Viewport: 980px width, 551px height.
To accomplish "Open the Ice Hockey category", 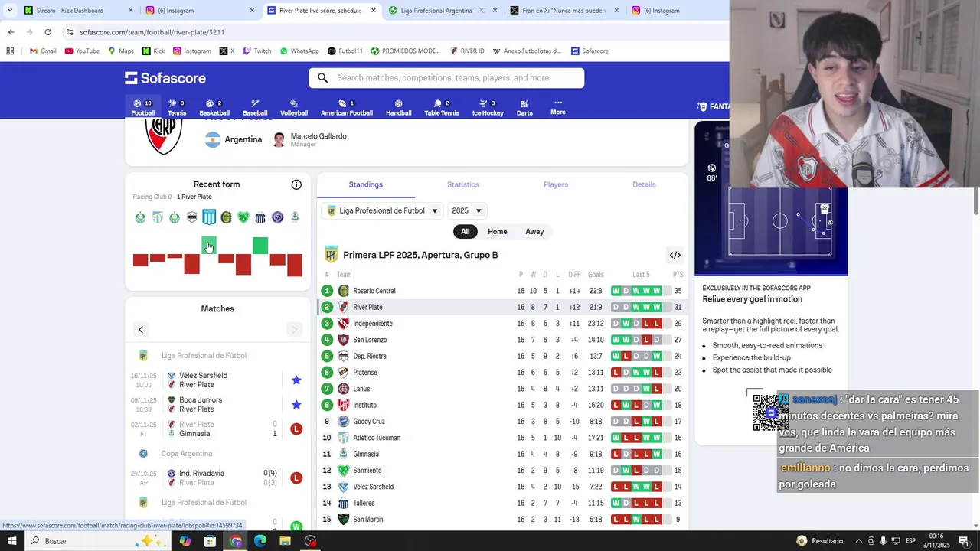I will [x=488, y=108].
